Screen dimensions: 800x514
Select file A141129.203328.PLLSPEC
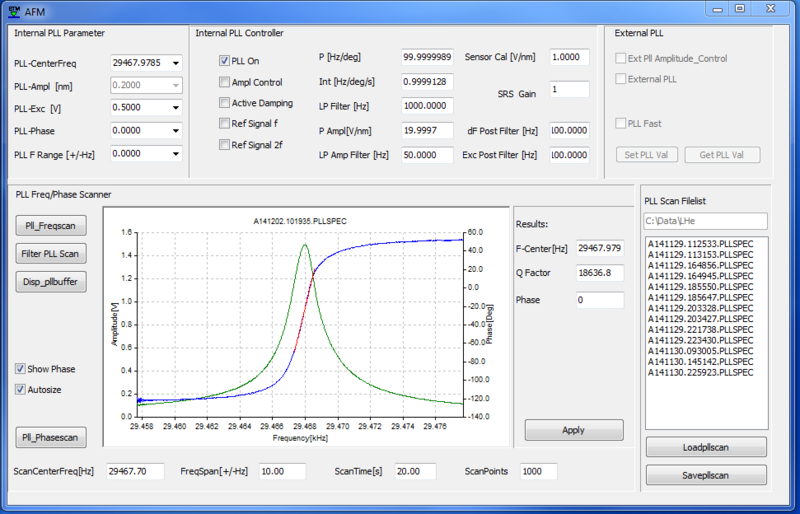701,308
